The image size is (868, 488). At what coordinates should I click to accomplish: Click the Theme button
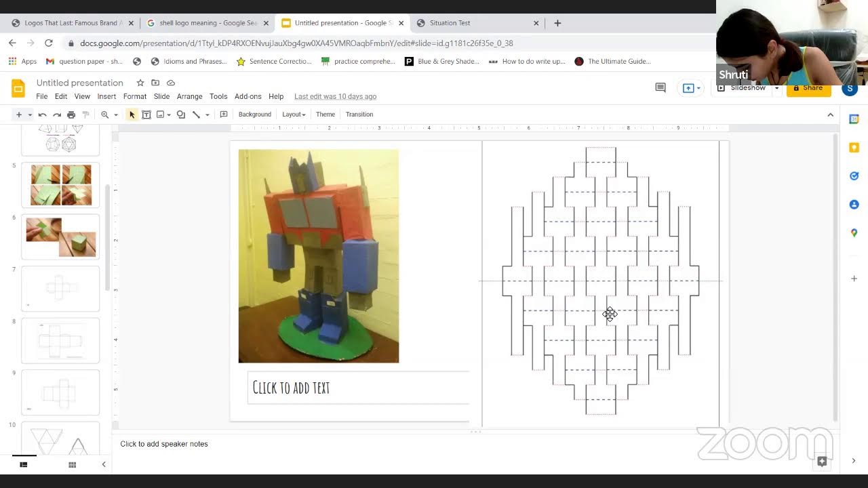click(x=325, y=115)
